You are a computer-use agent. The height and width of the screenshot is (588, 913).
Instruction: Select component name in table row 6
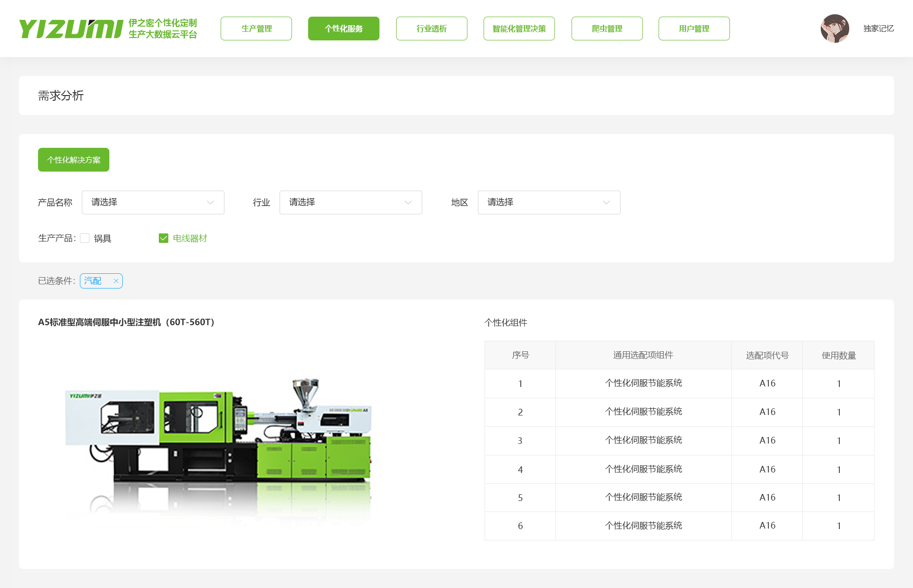click(643, 526)
